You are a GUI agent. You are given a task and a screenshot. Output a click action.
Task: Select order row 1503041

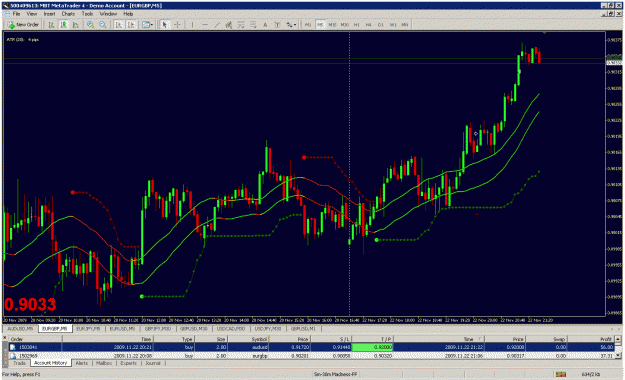[x=311, y=347]
